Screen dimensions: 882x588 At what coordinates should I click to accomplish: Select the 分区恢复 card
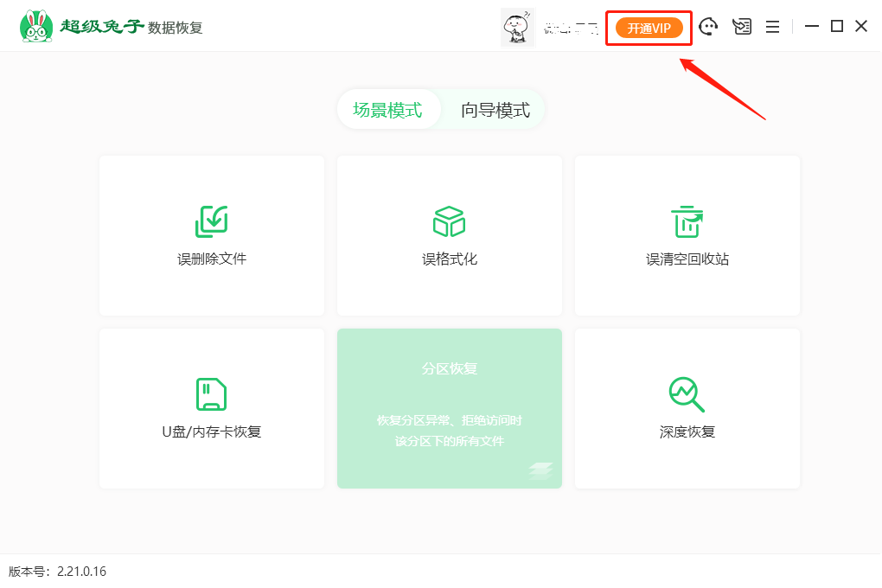pos(449,408)
